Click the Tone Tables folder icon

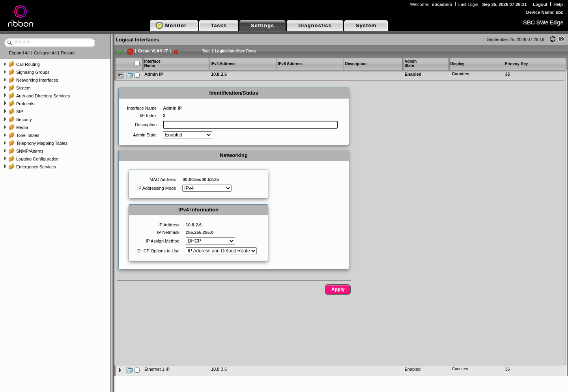11,135
